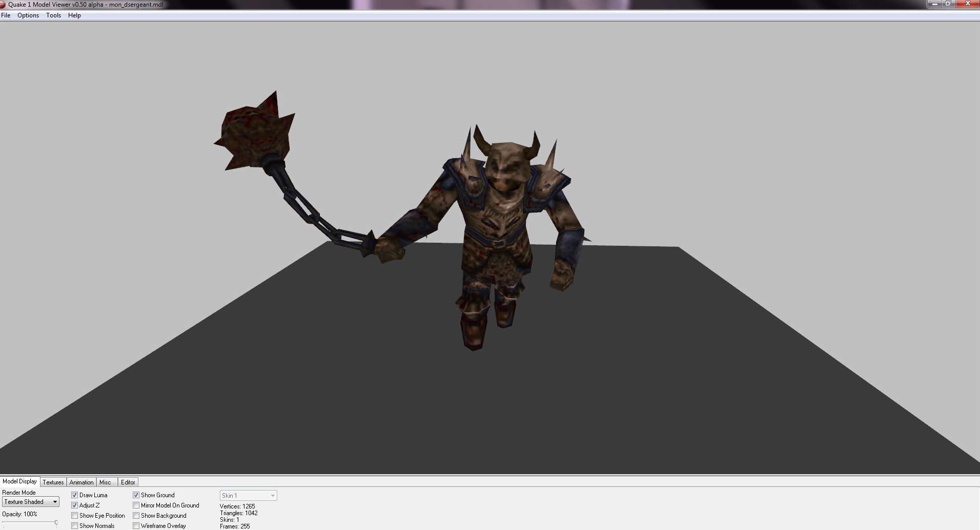
Task: Disable the Show Ground checkbox
Action: click(x=136, y=495)
